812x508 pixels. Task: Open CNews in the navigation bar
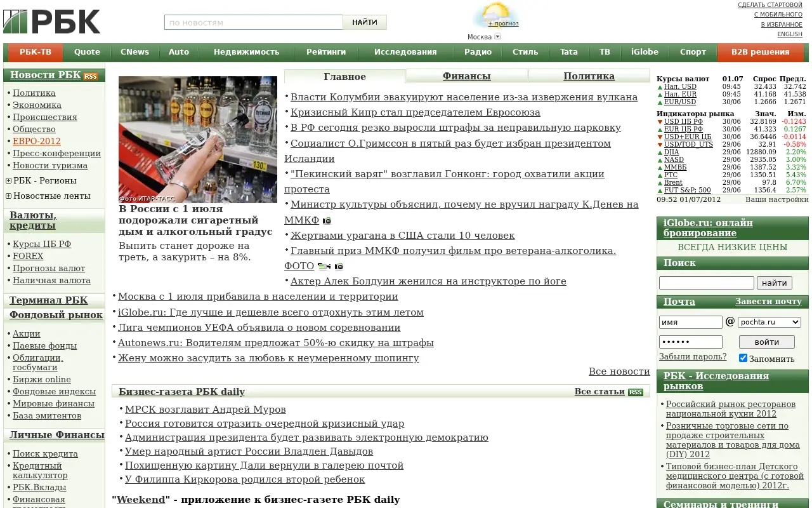134,52
